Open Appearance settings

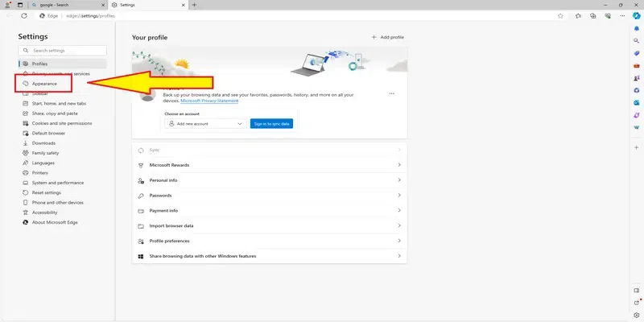[x=43, y=84]
